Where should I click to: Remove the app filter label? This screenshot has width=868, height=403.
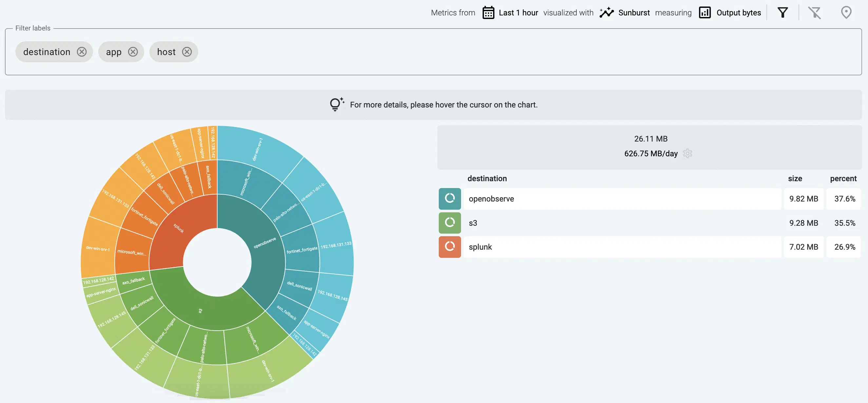pyautogui.click(x=133, y=51)
